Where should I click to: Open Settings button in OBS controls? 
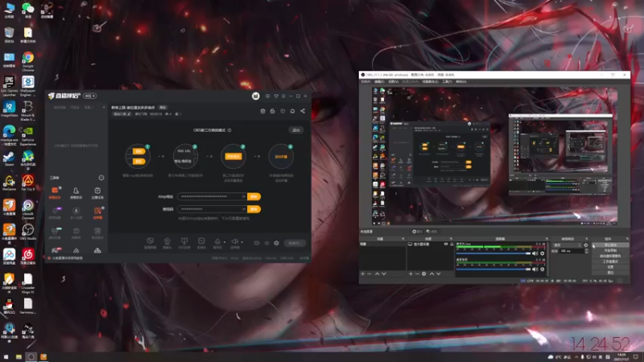point(610,267)
